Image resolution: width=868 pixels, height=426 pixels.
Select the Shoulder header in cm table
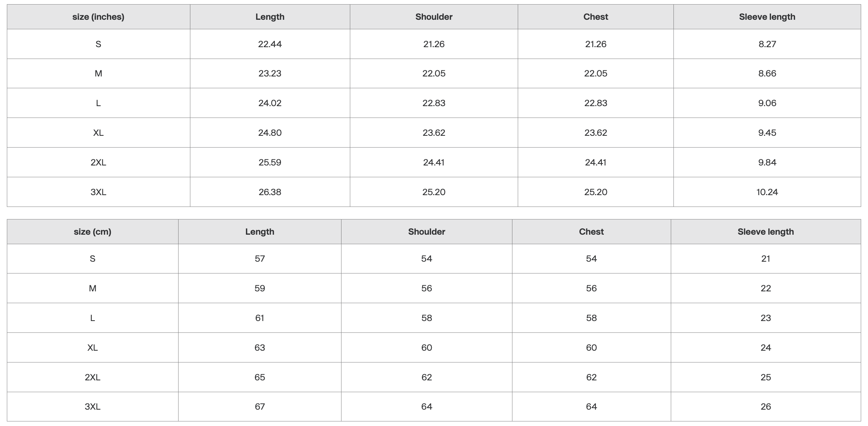pos(426,232)
